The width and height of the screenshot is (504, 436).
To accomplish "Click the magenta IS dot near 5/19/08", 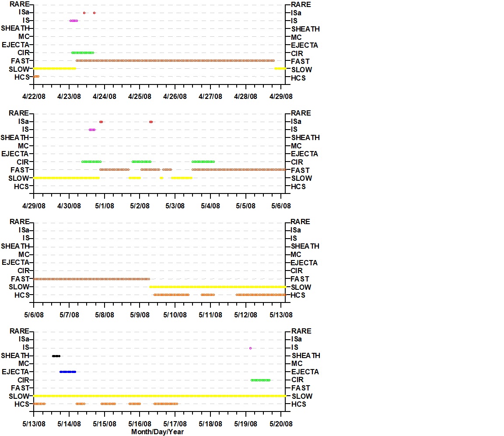I will coord(250,348).
